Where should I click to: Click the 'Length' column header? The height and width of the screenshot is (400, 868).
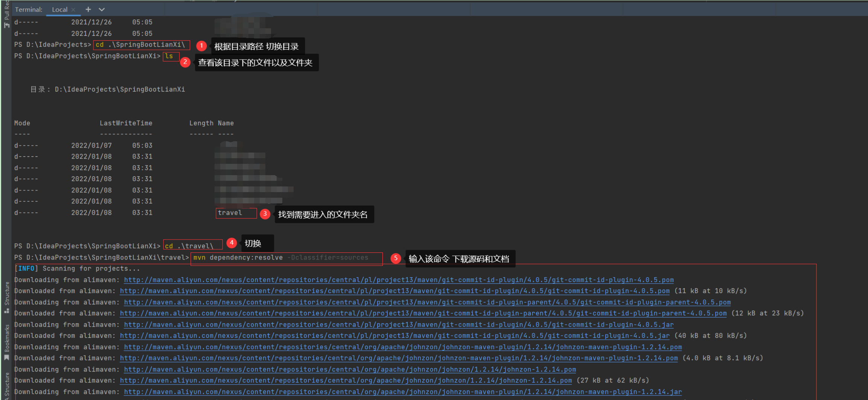pos(201,123)
